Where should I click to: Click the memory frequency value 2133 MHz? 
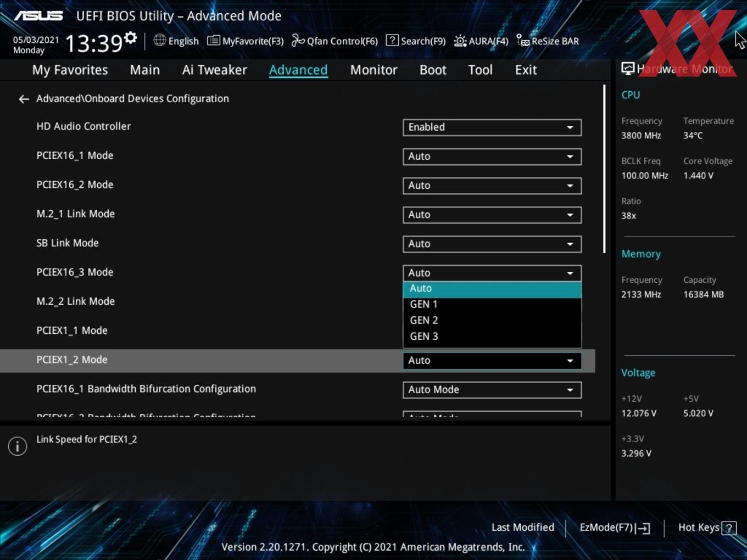(641, 295)
